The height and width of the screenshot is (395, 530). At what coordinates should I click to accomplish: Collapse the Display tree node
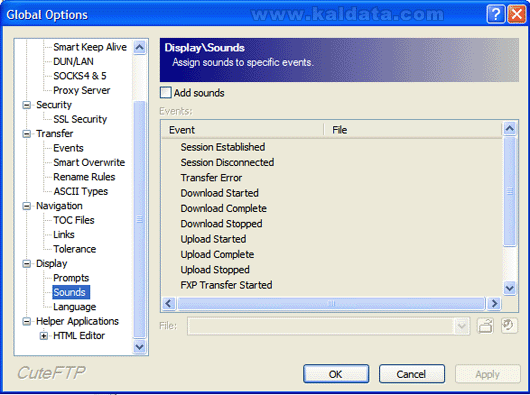tap(26, 264)
